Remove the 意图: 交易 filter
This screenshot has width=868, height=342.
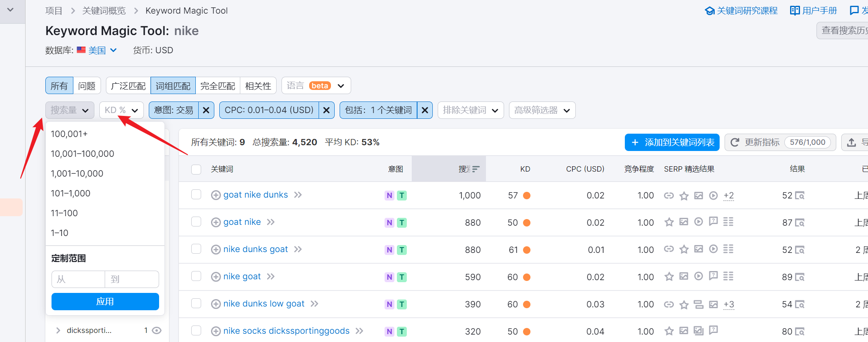point(206,110)
